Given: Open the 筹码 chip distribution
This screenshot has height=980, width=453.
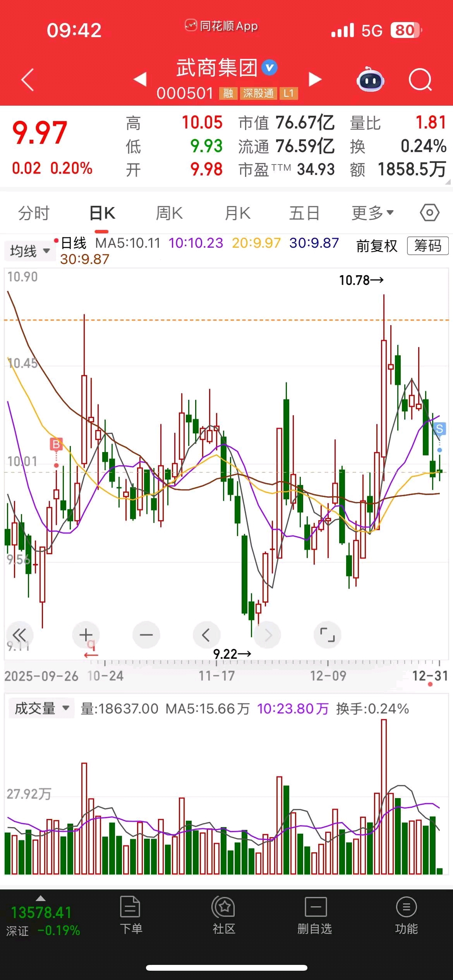Looking at the screenshot, I should click(428, 246).
